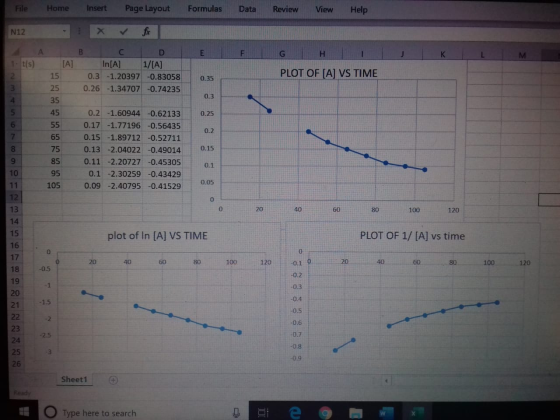Switch to Excel on the taskbar
Viewport: 560px width, 420px height.
(416, 413)
